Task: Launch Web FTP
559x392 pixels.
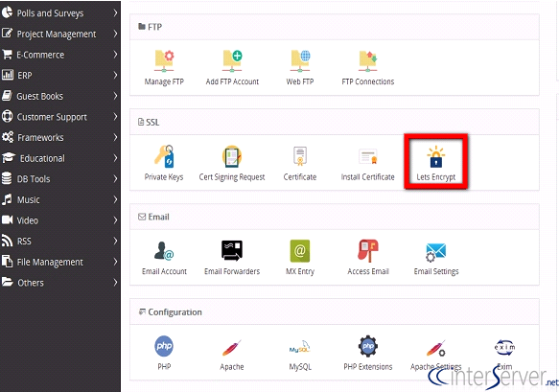Action: (x=300, y=61)
